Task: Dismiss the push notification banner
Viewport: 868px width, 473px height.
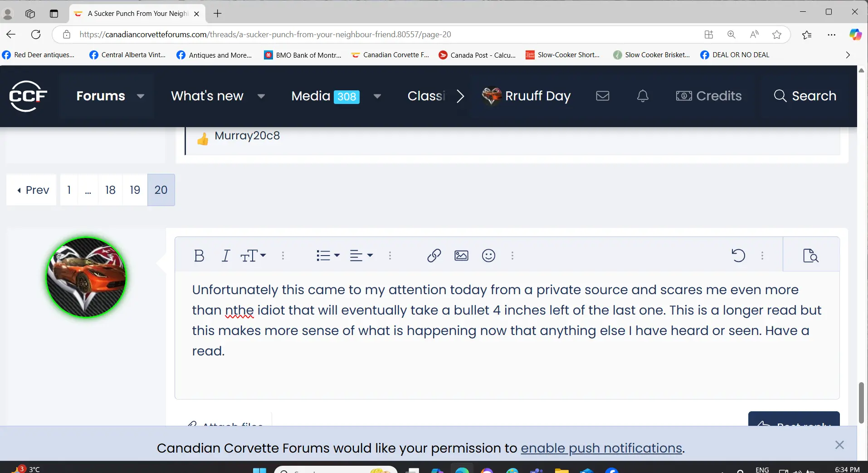Action: (839, 445)
